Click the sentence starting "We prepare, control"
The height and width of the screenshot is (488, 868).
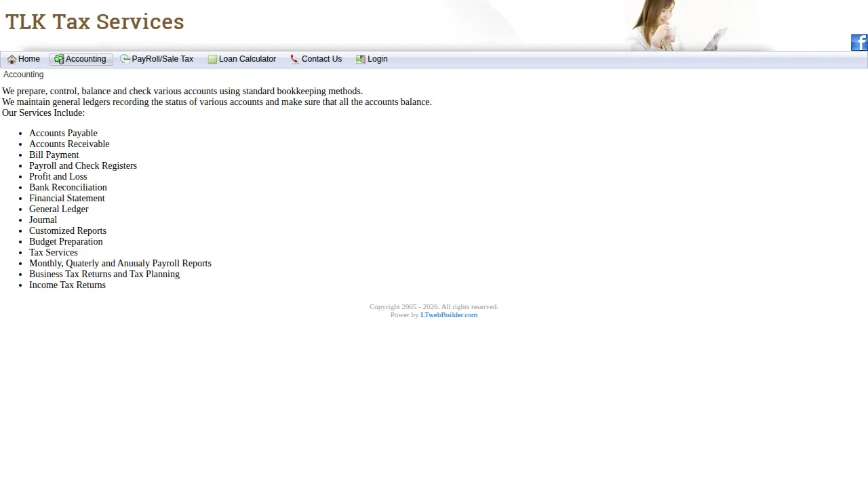tap(182, 91)
